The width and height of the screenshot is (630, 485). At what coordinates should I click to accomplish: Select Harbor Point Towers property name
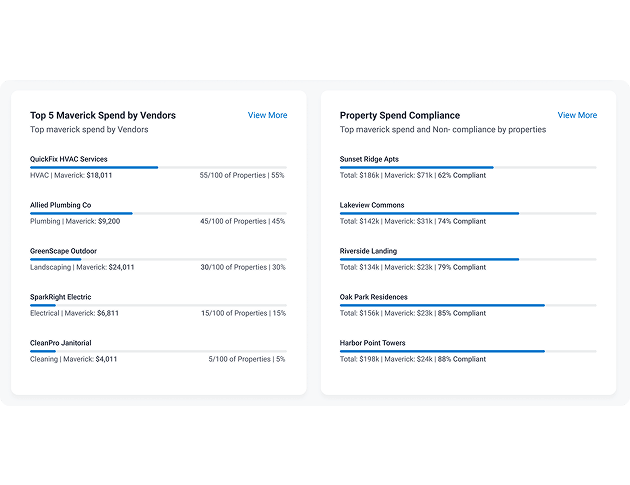[x=372, y=343]
